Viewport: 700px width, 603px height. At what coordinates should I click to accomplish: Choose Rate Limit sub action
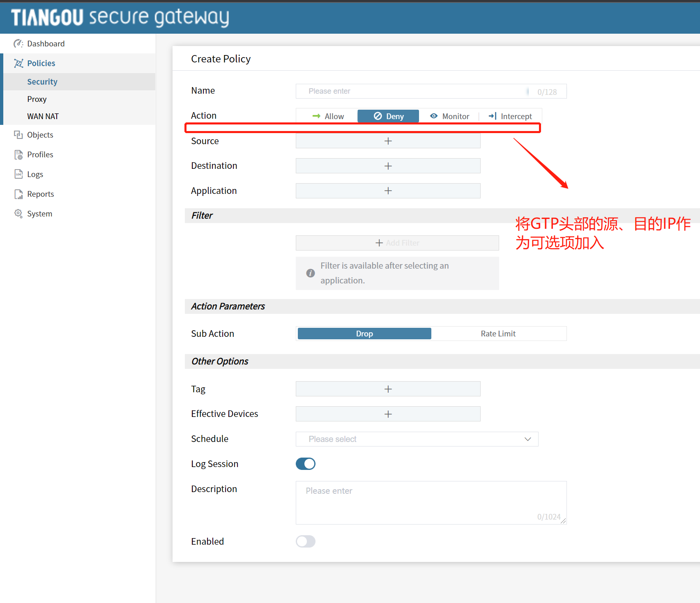click(x=498, y=334)
